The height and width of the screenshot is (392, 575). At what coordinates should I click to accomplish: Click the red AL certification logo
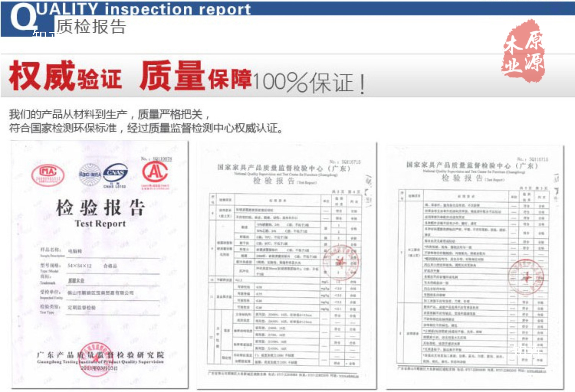click(x=155, y=172)
